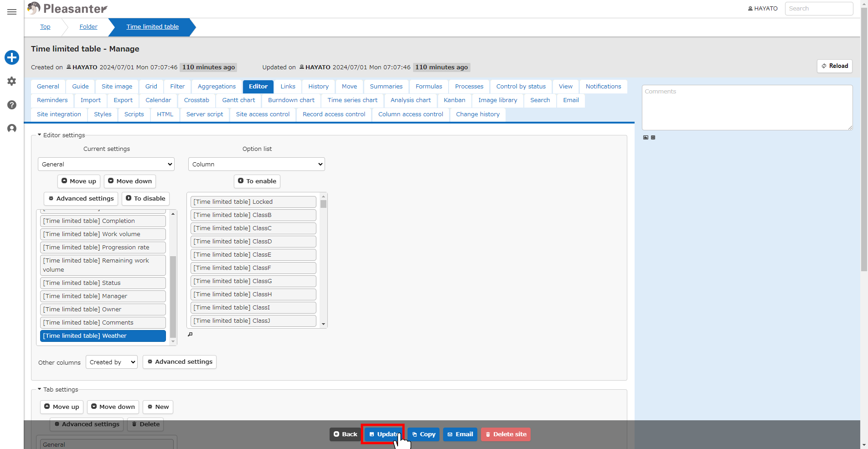Click the magnifier icon below option list

191,335
